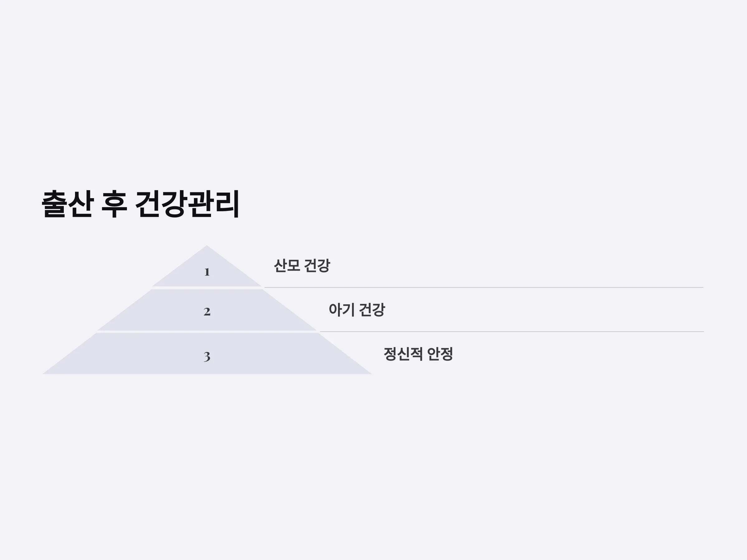The width and height of the screenshot is (747, 560).
Task: Click the divider line below 산모 건강
Action: tap(484, 287)
